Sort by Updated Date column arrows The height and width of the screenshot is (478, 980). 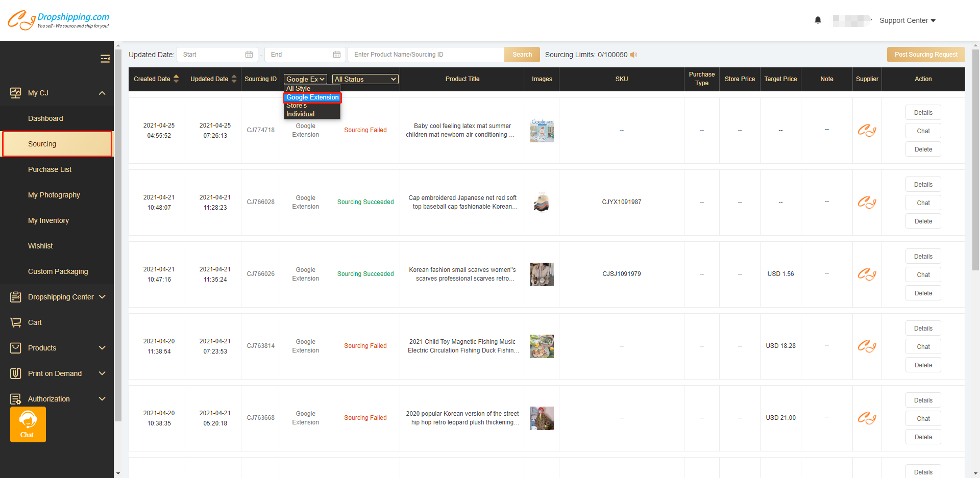point(234,79)
